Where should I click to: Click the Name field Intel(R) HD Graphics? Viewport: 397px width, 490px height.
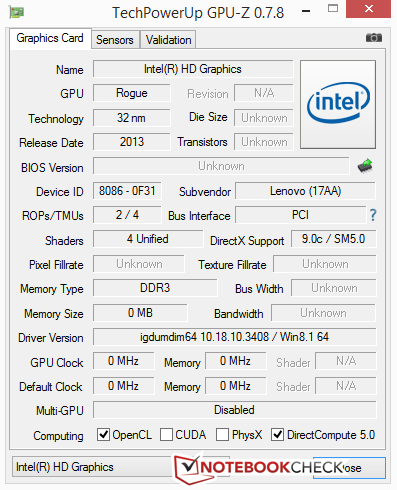(193, 69)
